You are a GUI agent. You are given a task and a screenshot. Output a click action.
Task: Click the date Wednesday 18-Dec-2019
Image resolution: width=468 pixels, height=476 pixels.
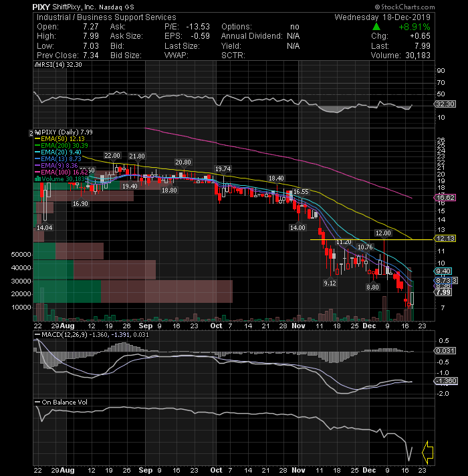pyautogui.click(x=382, y=17)
